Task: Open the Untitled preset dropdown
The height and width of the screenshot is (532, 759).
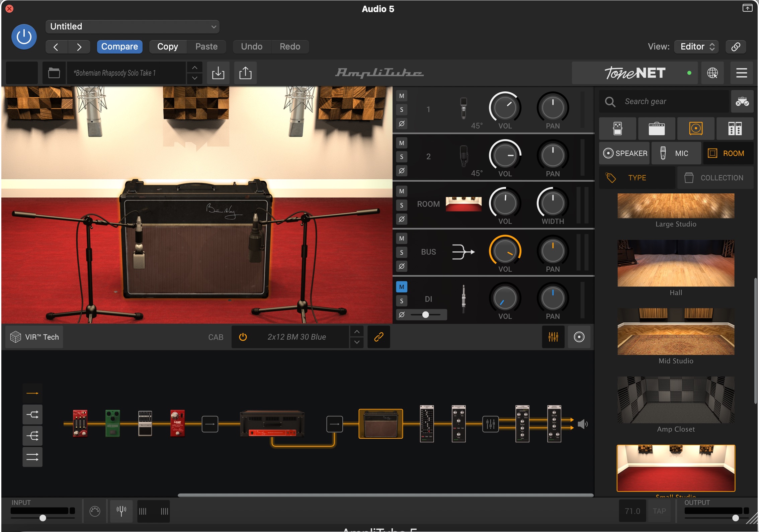Action: 133,26
